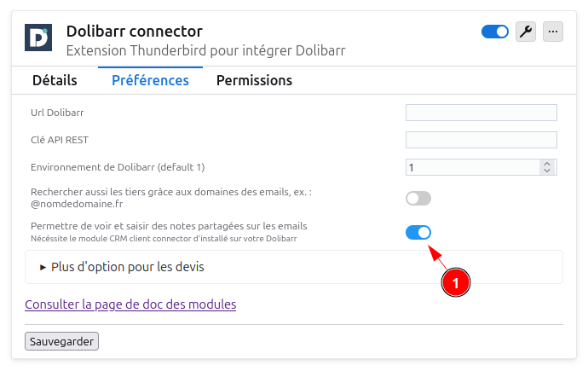Focus the Url Dolibarr text field
The width and height of the screenshot is (588, 371).
coord(481,113)
